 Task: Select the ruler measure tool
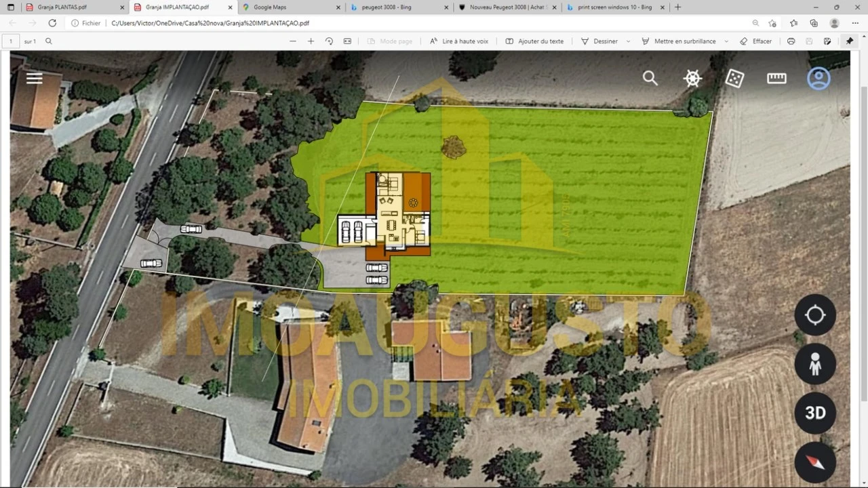(x=776, y=79)
